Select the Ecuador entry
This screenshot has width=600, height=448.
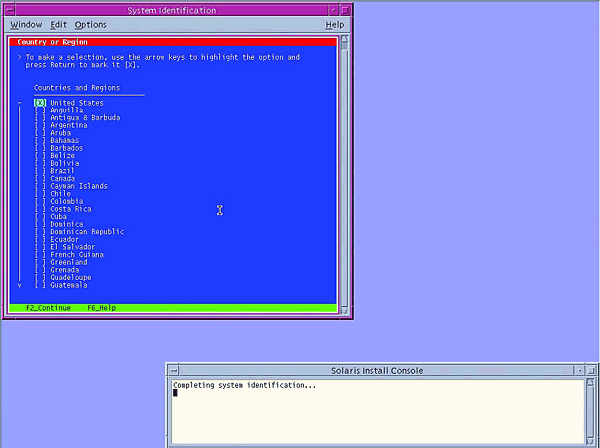(64, 239)
